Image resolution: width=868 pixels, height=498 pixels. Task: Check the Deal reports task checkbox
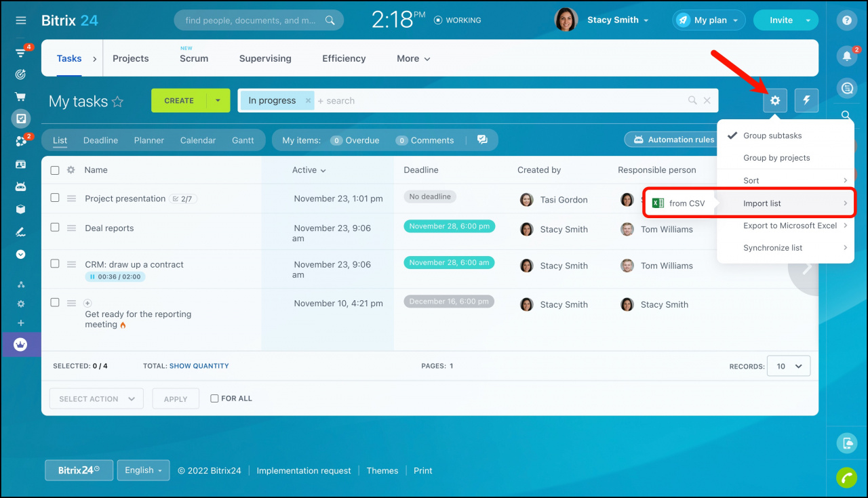(x=55, y=227)
